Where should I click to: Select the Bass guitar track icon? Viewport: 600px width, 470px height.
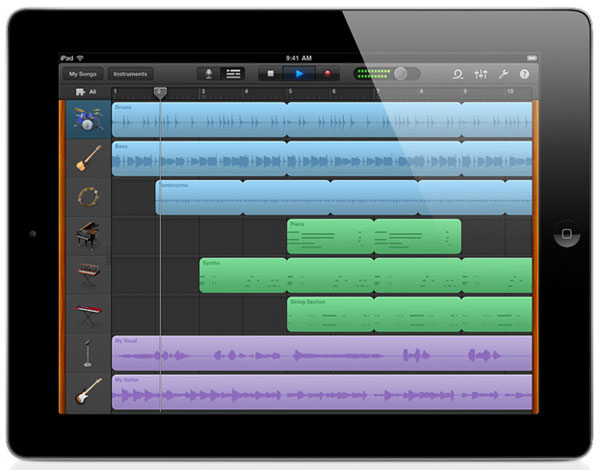[x=88, y=158]
